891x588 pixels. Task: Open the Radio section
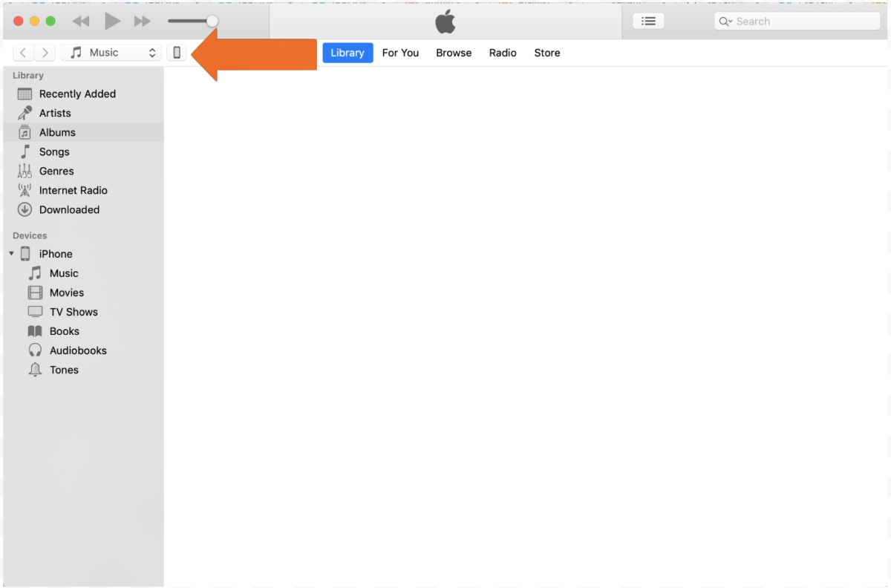click(x=503, y=53)
